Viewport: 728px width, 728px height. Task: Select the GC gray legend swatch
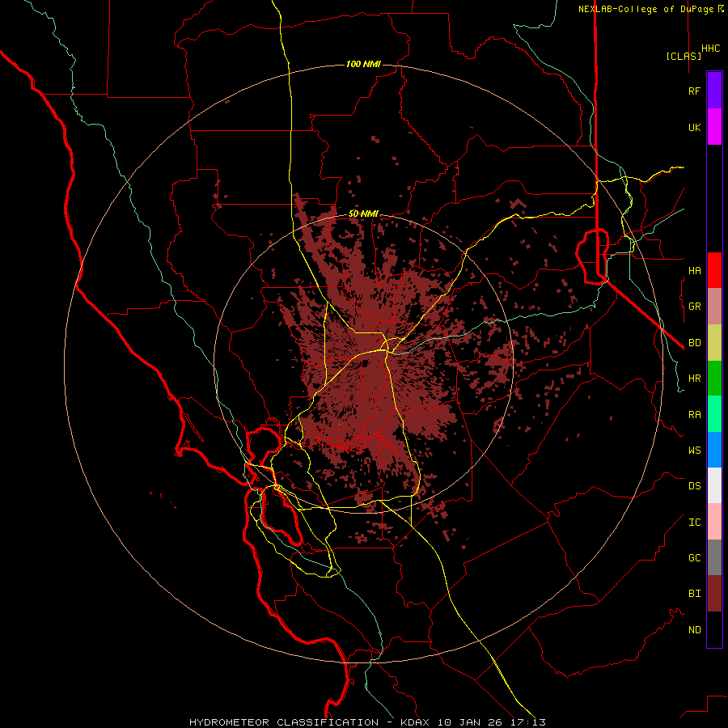tap(714, 557)
